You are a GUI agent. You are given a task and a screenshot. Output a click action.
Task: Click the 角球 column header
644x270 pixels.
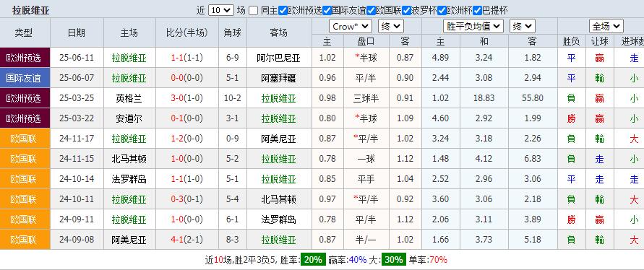click(x=233, y=32)
